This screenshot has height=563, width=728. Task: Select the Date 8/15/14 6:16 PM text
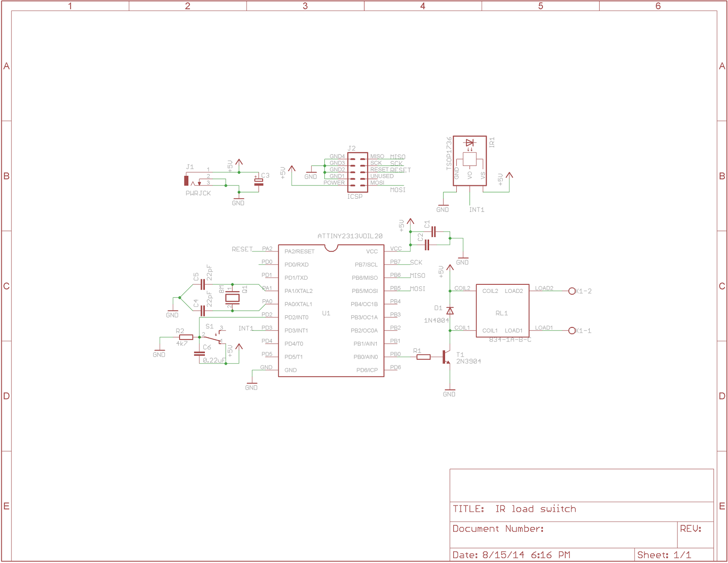coord(511,555)
